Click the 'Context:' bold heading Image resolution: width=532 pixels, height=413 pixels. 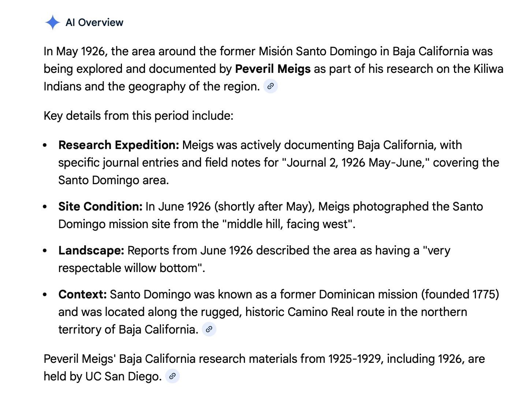82,294
